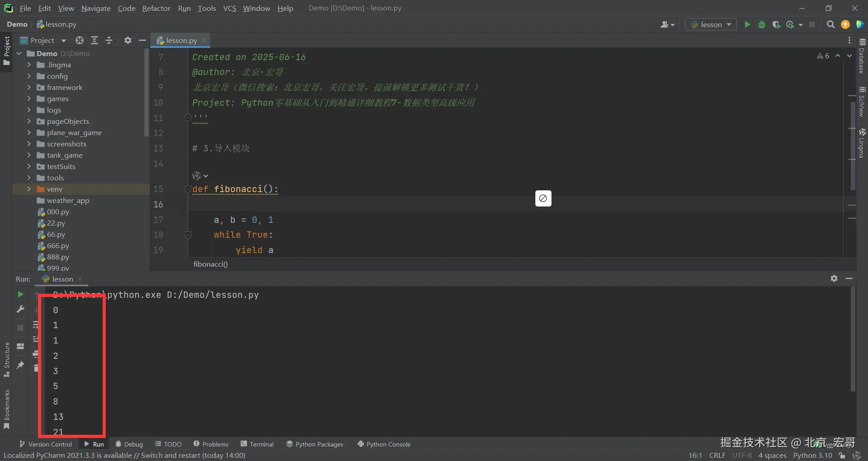Toggle the Database side panel

click(x=862, y=56)
